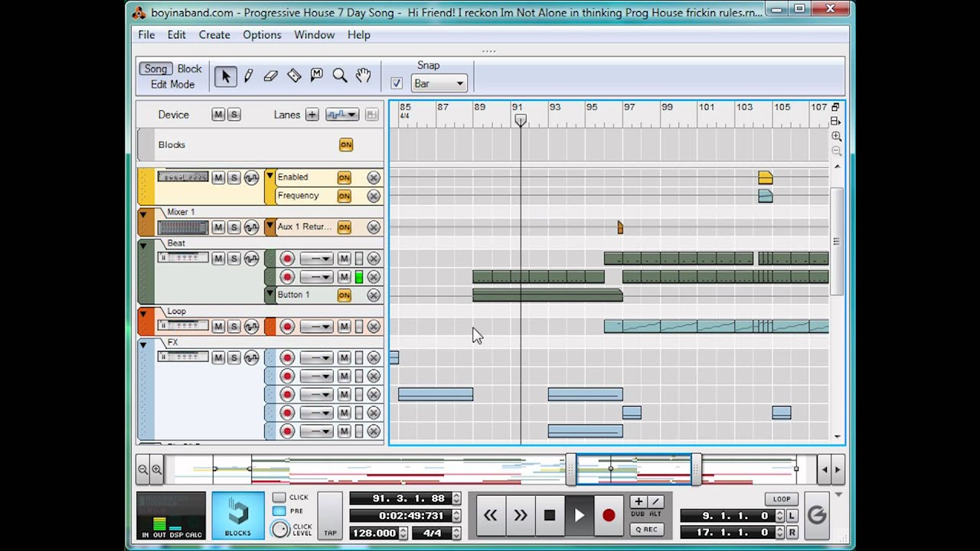Collapse the Button 1 automation lanes

click(x=269, y=294)
